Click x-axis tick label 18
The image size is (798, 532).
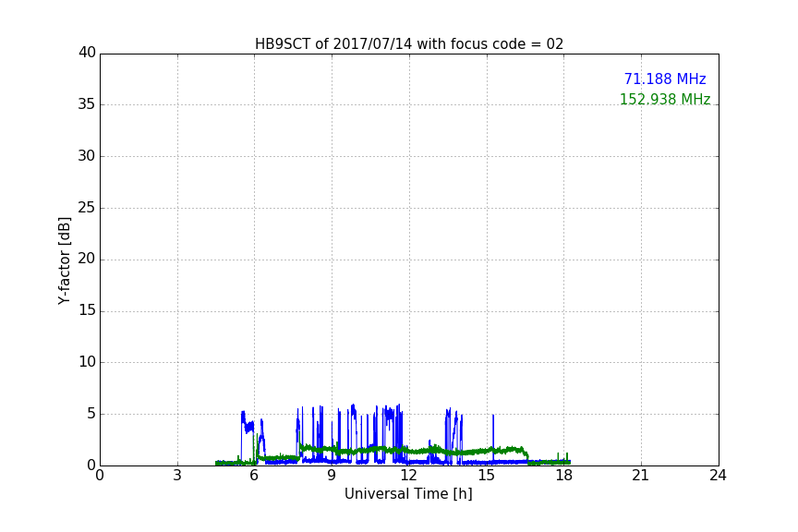[x=564, y=476]
